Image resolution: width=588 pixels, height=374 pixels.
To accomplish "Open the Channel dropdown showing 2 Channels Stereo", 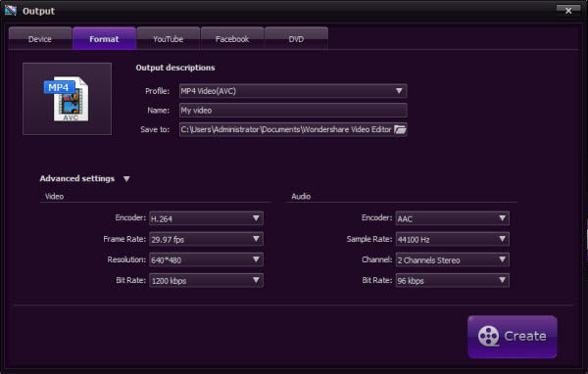I will [x=452, y=259].
